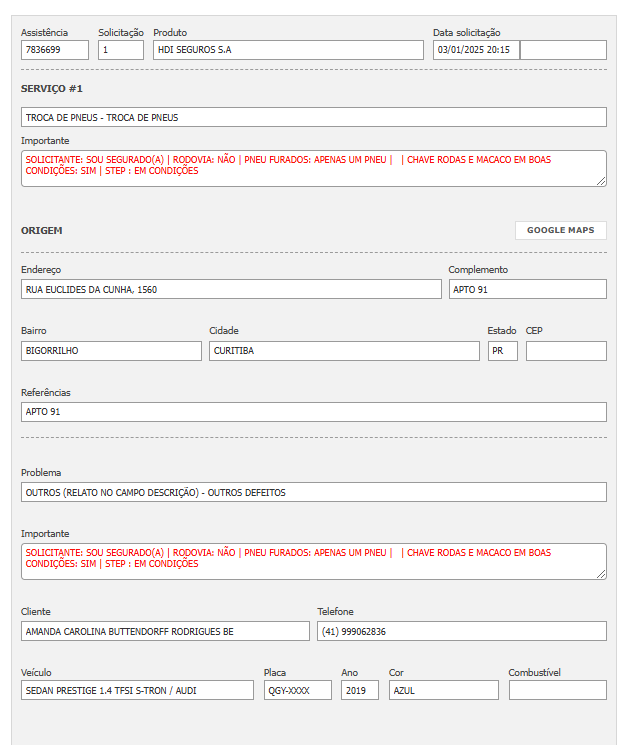This screenshot has height=745, width=624.
Task: Click the Troca de Pneus service field
Action: coord(313,117)
